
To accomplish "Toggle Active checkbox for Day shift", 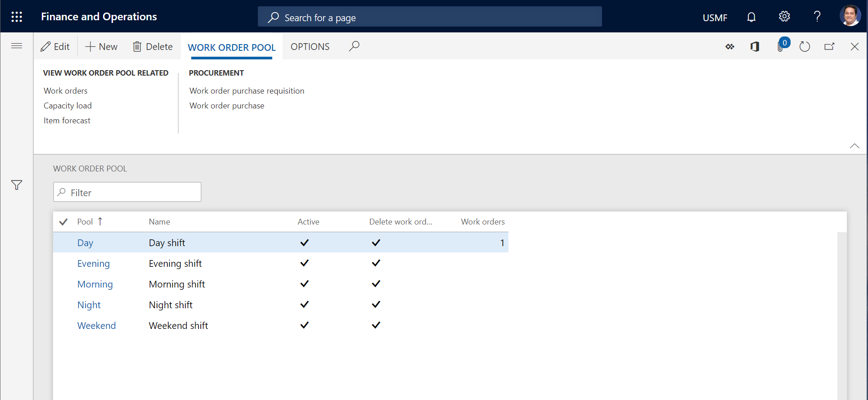I will coord(305,243).
